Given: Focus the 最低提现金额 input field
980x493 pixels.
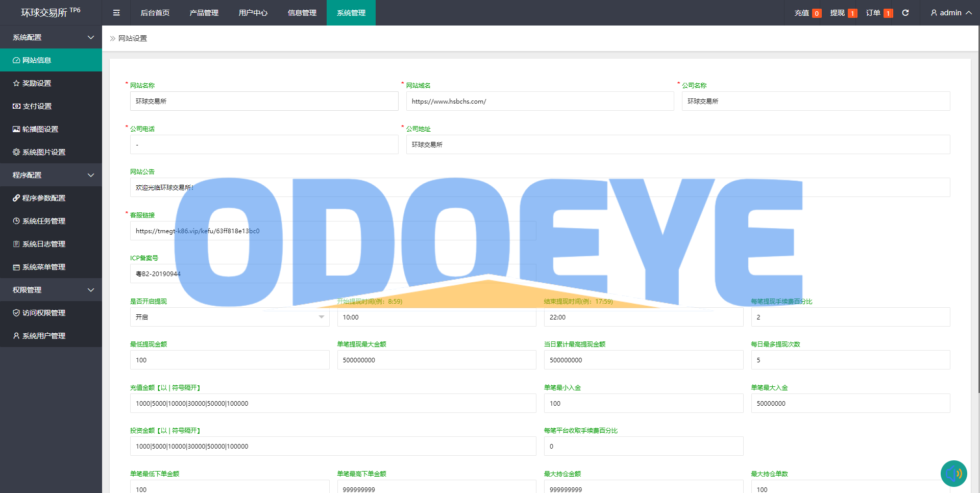Looking at the screenshot, I should point(230,360).
